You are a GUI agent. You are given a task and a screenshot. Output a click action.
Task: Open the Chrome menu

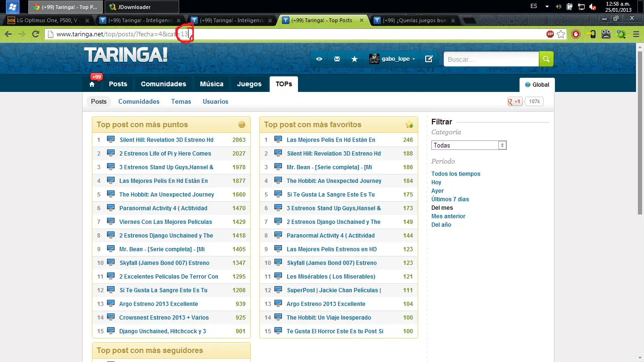tap(636, 34)
